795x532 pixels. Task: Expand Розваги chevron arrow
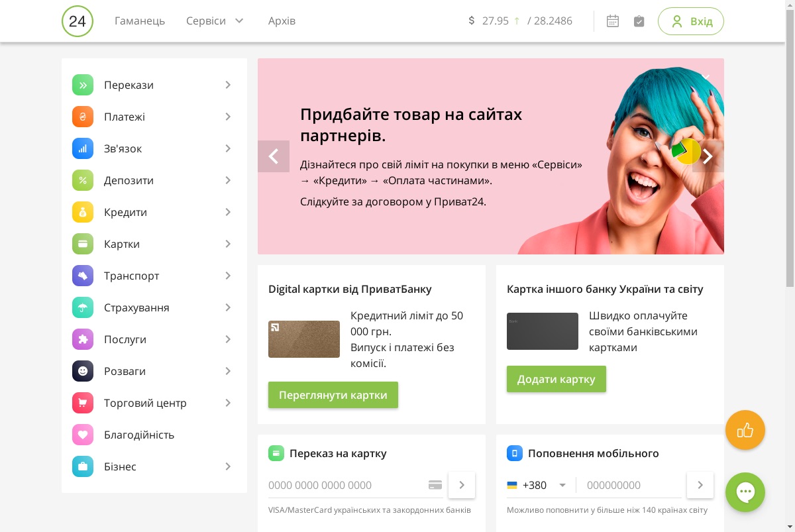228,371
